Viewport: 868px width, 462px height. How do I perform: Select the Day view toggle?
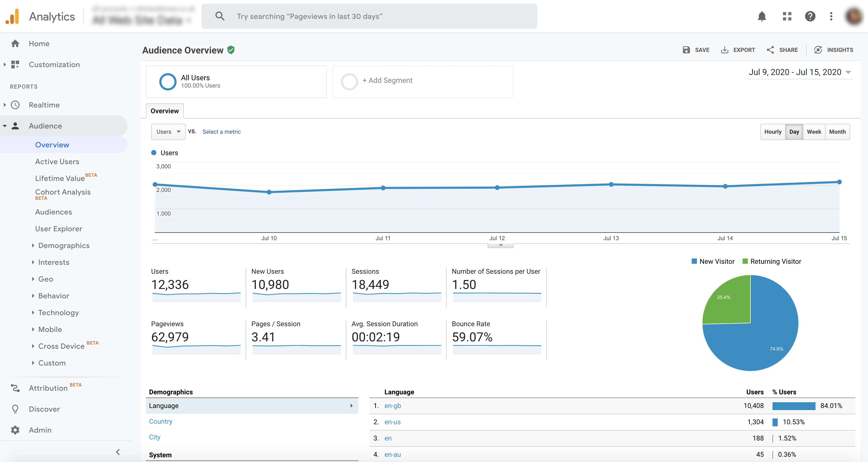[x=794, y=131]
